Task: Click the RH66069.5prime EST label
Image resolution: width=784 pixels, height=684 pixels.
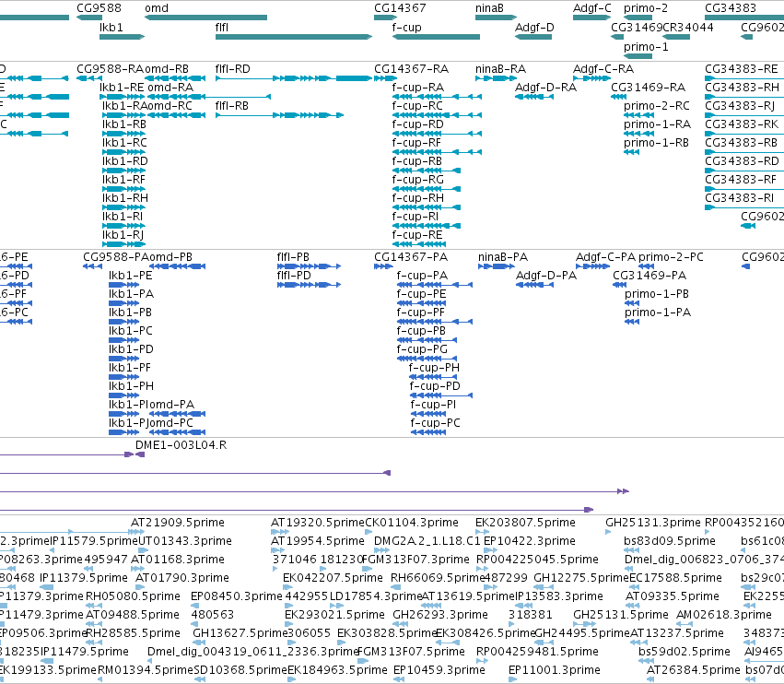Action: click(439, 577)
